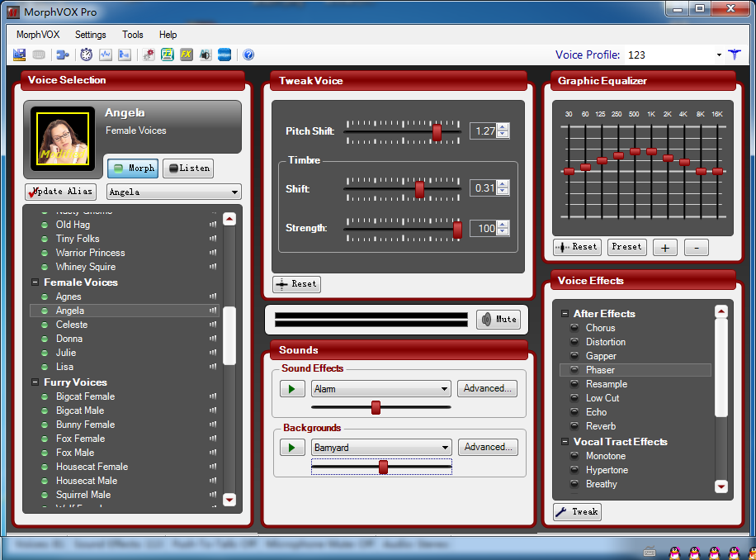The height and width of the screenshot is (560, 756).
Task: Click the voice level meter toolbar icon
Action: [x=125, y=55]
